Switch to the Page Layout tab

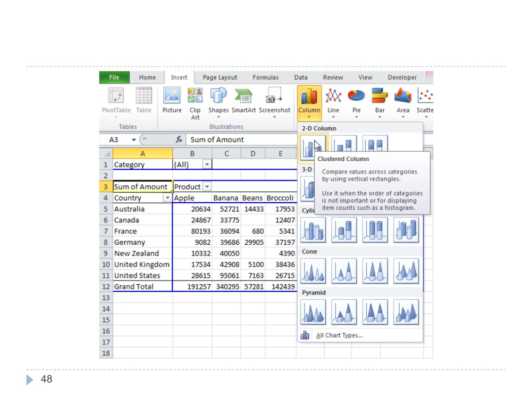pyautogui.click(x=220, y=78)
